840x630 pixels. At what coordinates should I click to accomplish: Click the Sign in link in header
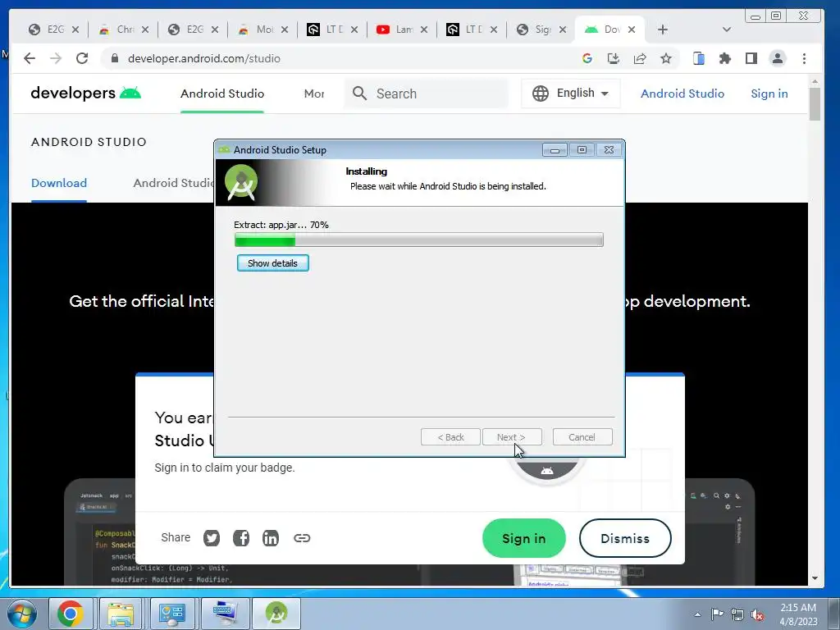[x=769, y=94]
